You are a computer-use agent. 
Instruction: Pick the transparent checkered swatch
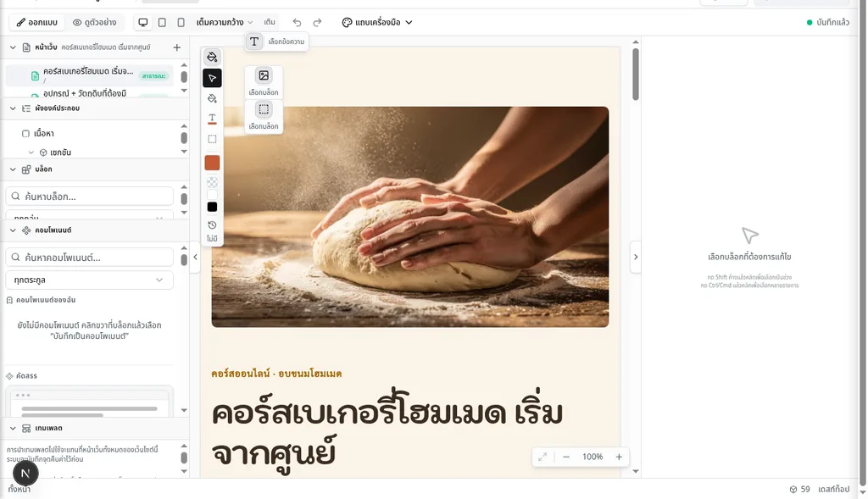coord(212,182)
